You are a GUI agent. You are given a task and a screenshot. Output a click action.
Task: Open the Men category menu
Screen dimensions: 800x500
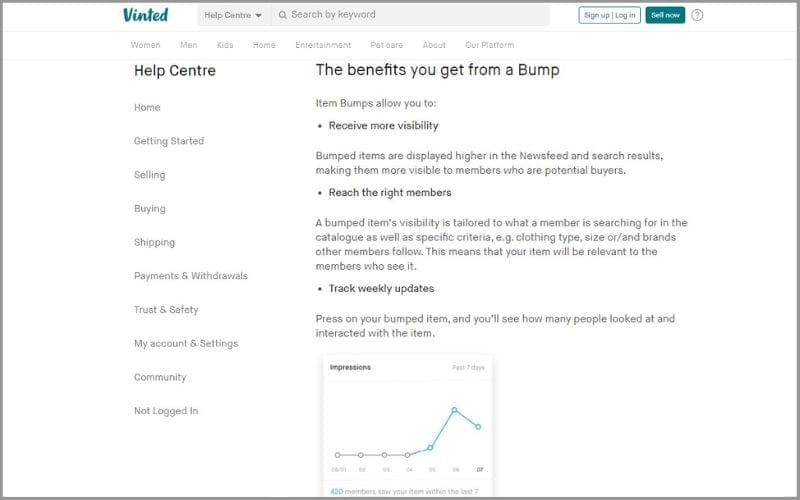[x=188, y=45]
